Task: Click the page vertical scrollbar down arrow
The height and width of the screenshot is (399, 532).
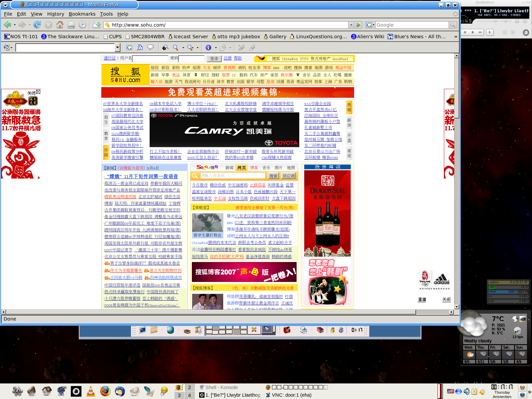Action: [x=457, y=307]
